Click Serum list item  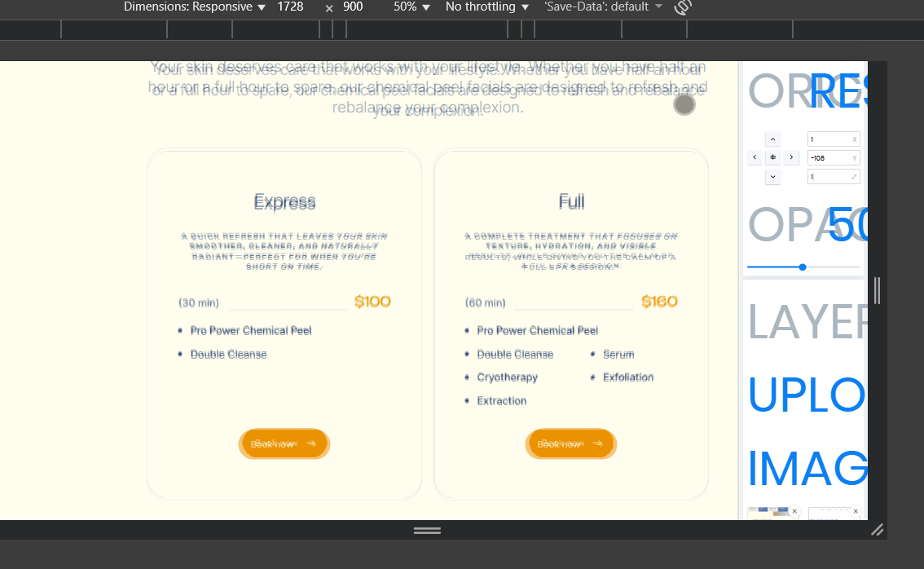[618, 355]
